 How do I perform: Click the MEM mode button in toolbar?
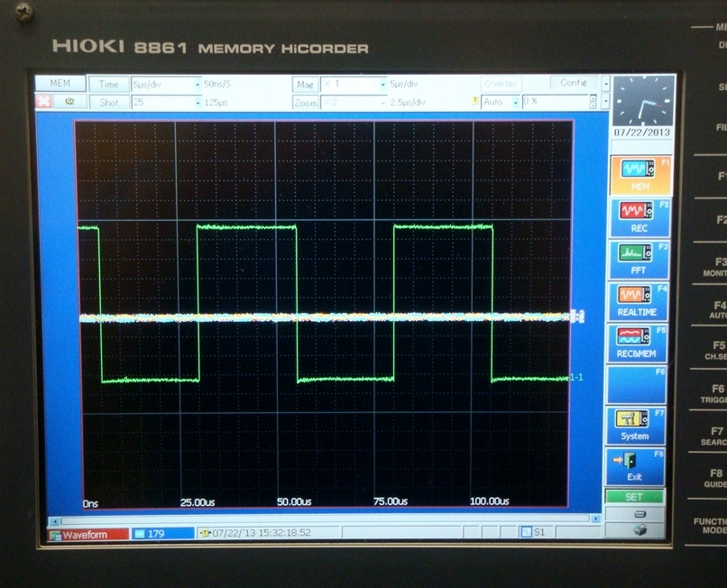click(60, 84)
